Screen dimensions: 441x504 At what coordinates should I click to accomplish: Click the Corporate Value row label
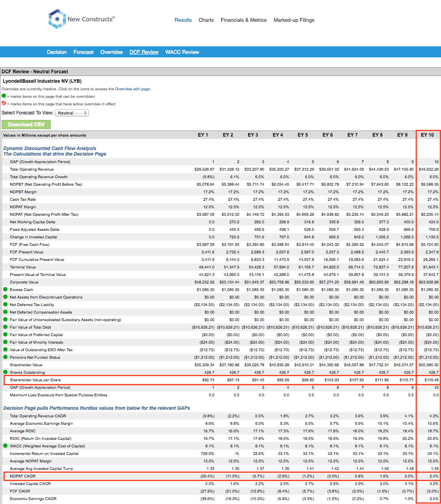click(x=24, y=282)
